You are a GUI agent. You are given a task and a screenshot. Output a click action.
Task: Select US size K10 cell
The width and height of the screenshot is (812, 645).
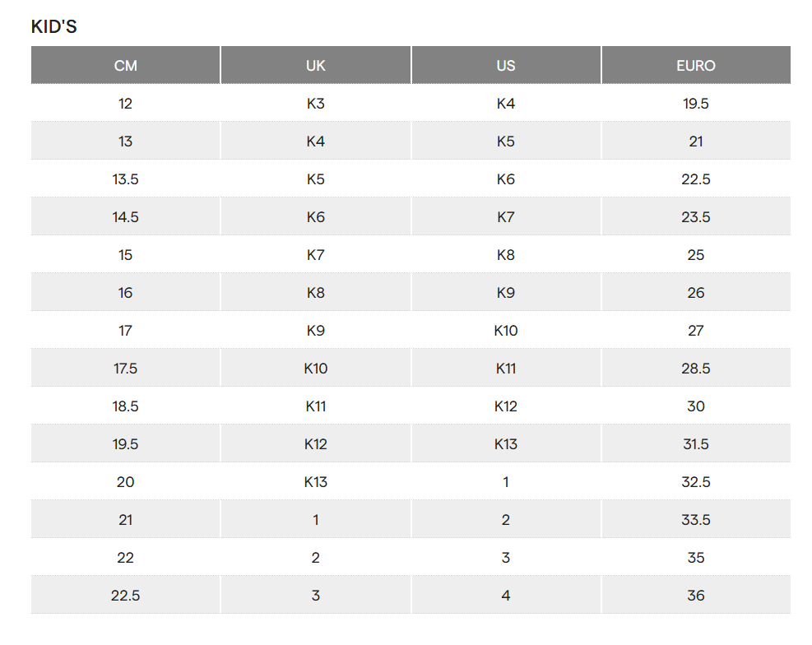[505, 330]
